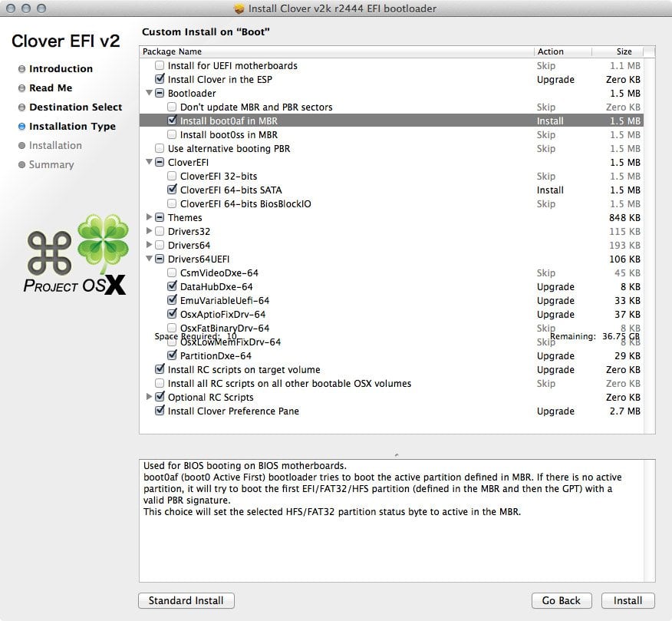672x621 pixels.
Task: Select the Destination Select step
Action: click(75, 107)
